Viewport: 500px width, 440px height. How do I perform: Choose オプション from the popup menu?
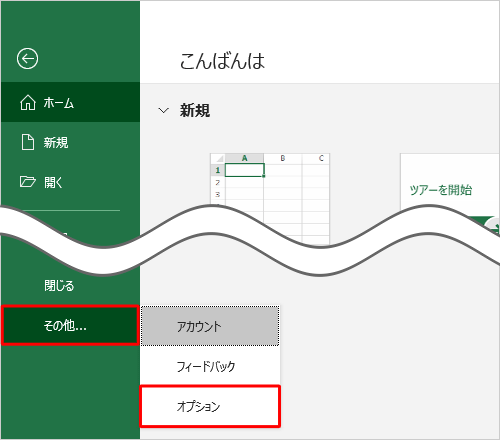click(x=210, y=406)
